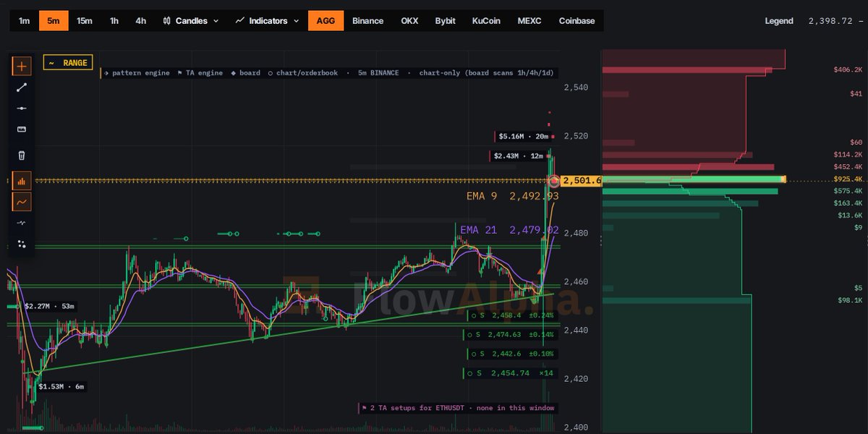Click the 2,398.72 price readout at top right
The width and height of the screenshot is (868, 434).
(830, 21)
